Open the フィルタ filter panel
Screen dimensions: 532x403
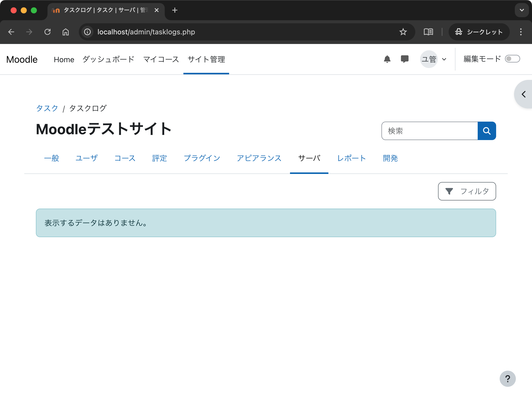(467, 191)
